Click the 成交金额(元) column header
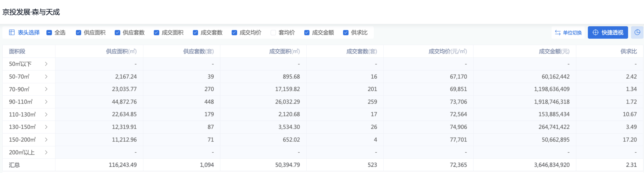Image resolution: width=644 pixels, height=173 pixels. pos(554,51)
